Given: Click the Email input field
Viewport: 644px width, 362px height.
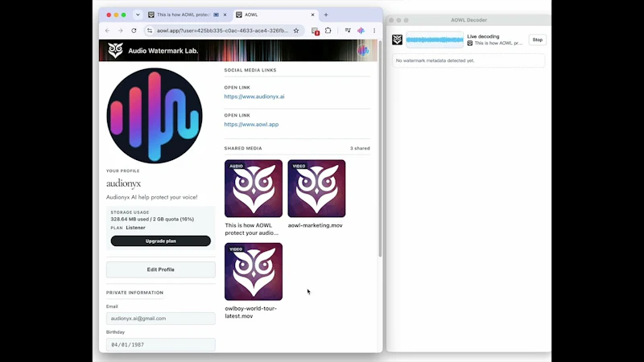Looking at the screenshot, I should pyautogui.click(x=160, y=319).
